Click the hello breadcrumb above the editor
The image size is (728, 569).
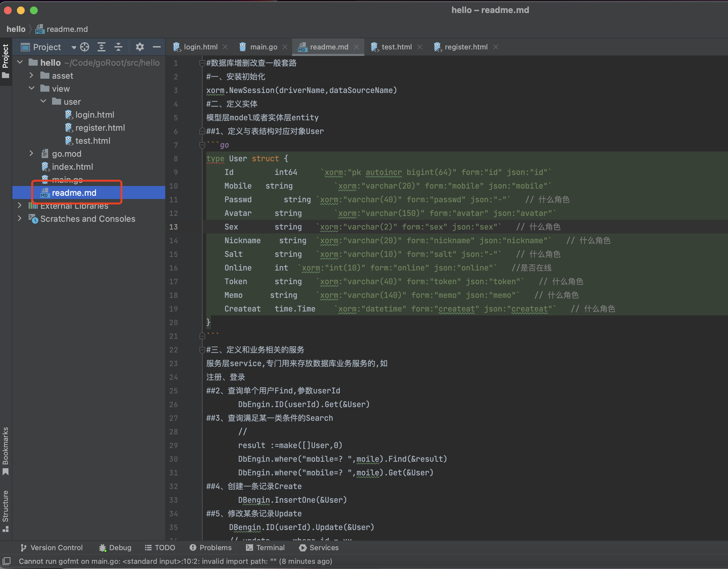click(x=16, y=29)
